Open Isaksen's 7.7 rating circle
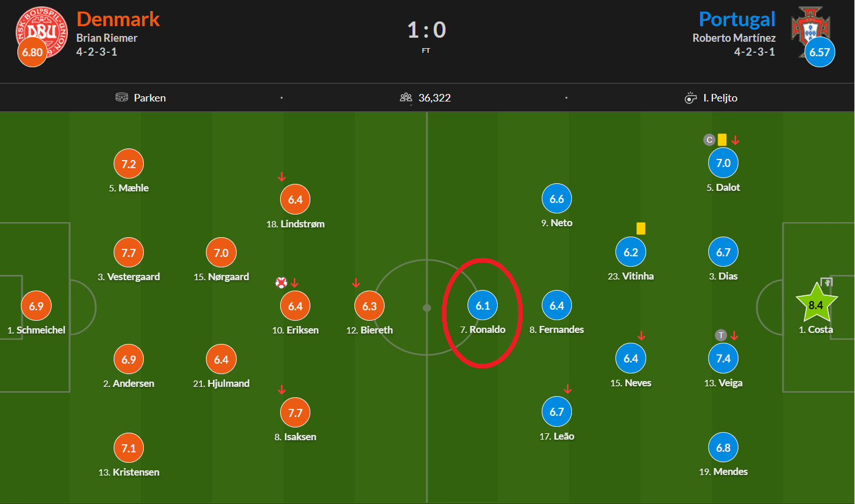This screenshot has height=504, width=855. [295, 413]
